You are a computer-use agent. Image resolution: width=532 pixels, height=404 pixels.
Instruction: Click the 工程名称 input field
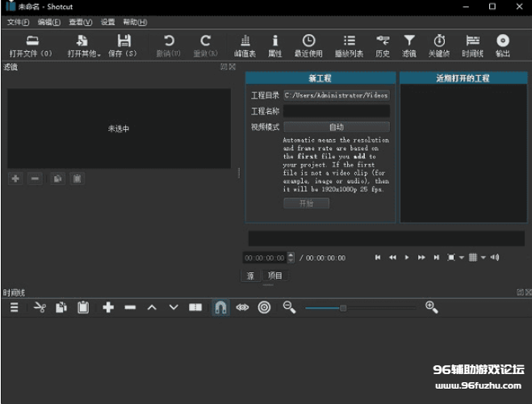(336, 111)
